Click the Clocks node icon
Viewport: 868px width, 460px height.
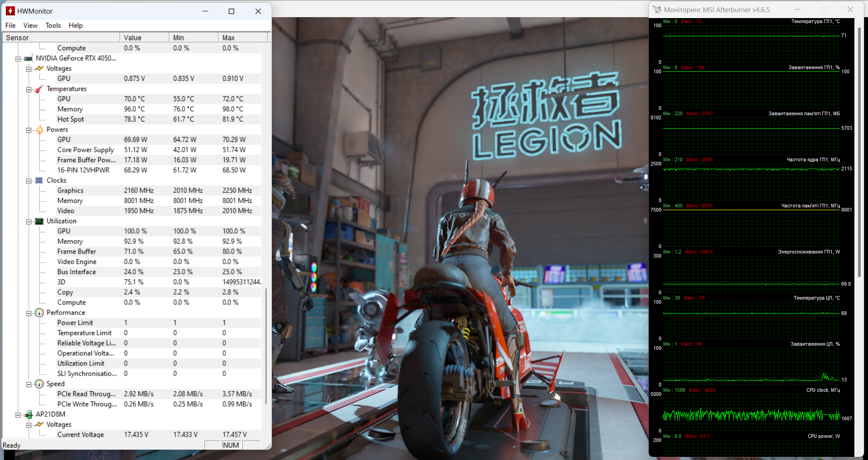(39, 180)
